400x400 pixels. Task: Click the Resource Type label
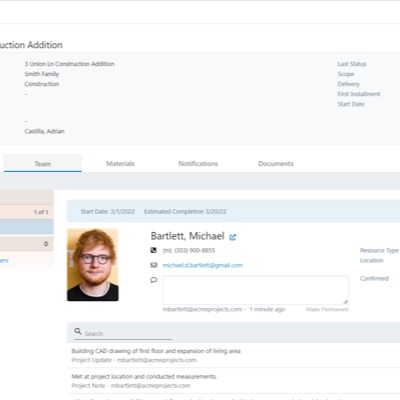pyautogui.click(x=379, y=250)
